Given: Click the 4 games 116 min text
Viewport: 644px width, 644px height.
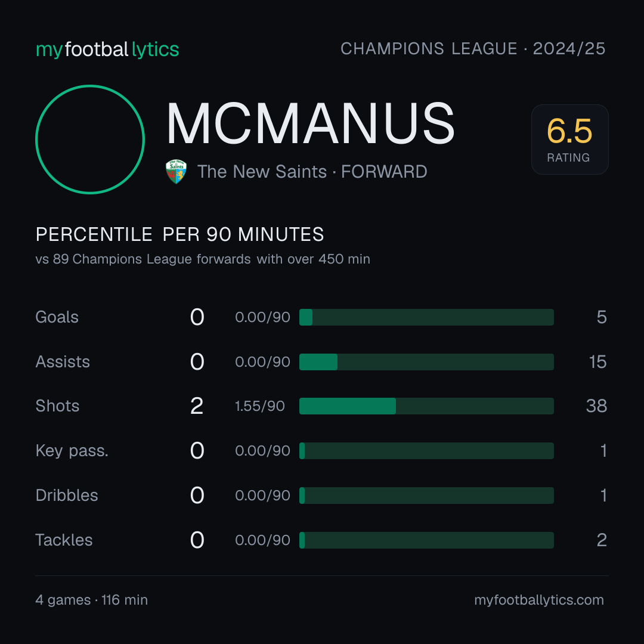Looking at the screenshot, I should click(x=92, y=600).
